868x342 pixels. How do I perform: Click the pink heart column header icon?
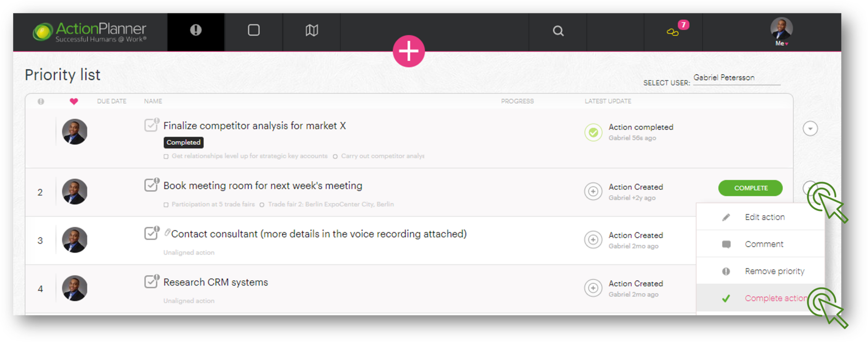(x=74, y=101)
